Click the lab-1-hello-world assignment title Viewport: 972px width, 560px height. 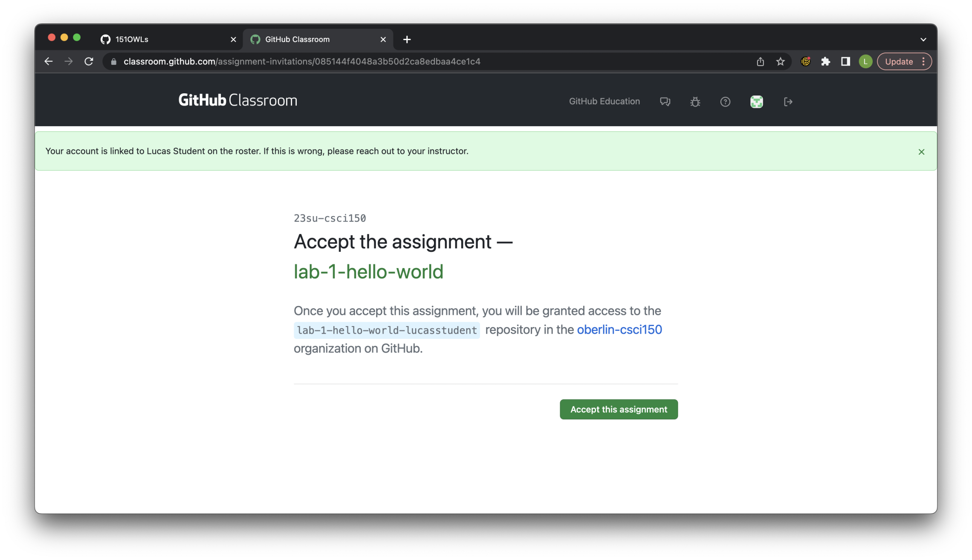(x=368, y=271)
